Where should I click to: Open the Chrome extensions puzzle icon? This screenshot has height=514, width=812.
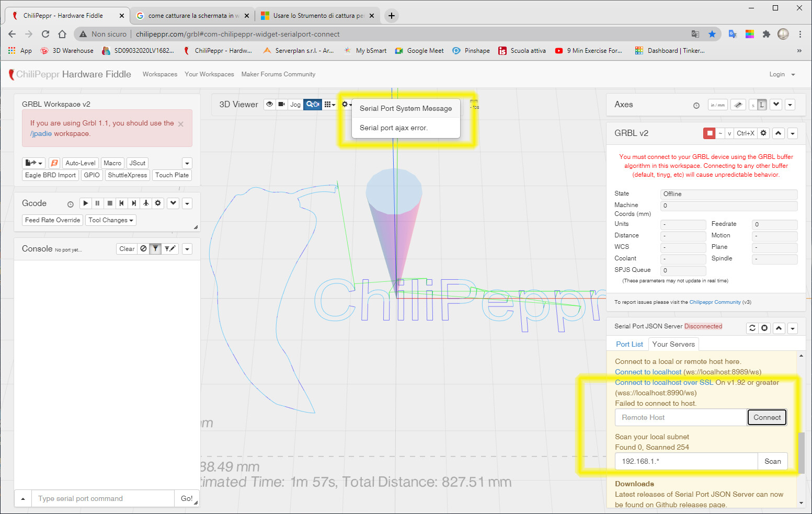point(767,34)
